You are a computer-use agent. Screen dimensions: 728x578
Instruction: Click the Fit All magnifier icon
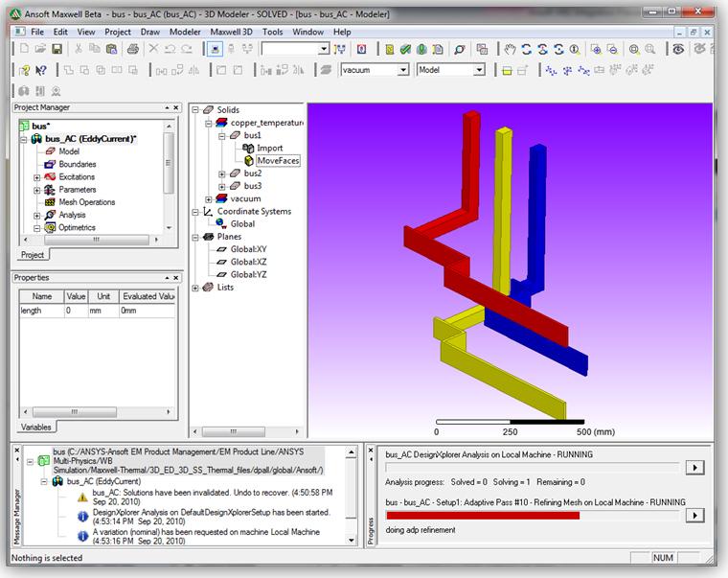pos(634,49)
